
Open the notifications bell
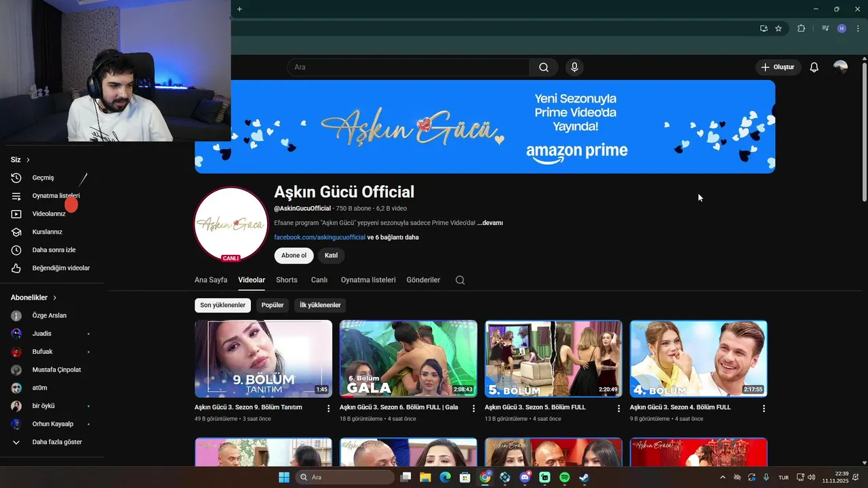coord(814,67)
